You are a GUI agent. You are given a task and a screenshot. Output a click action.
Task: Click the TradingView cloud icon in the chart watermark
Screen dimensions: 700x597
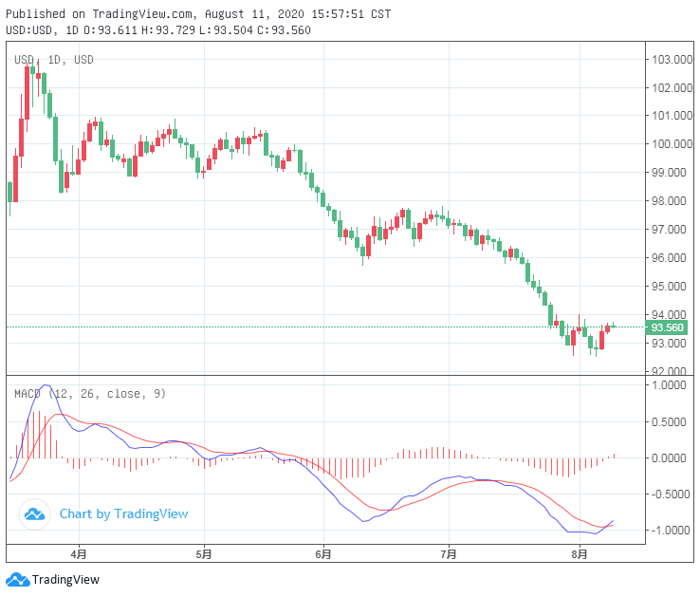[35, 514]
